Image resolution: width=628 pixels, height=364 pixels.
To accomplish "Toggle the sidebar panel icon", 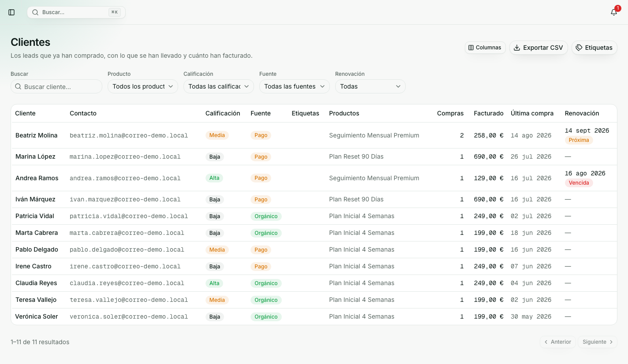I will (x=11, y=12).
